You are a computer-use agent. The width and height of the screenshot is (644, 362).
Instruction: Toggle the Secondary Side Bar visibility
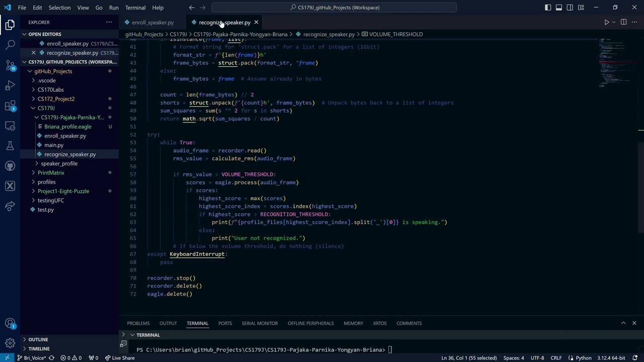570,8
